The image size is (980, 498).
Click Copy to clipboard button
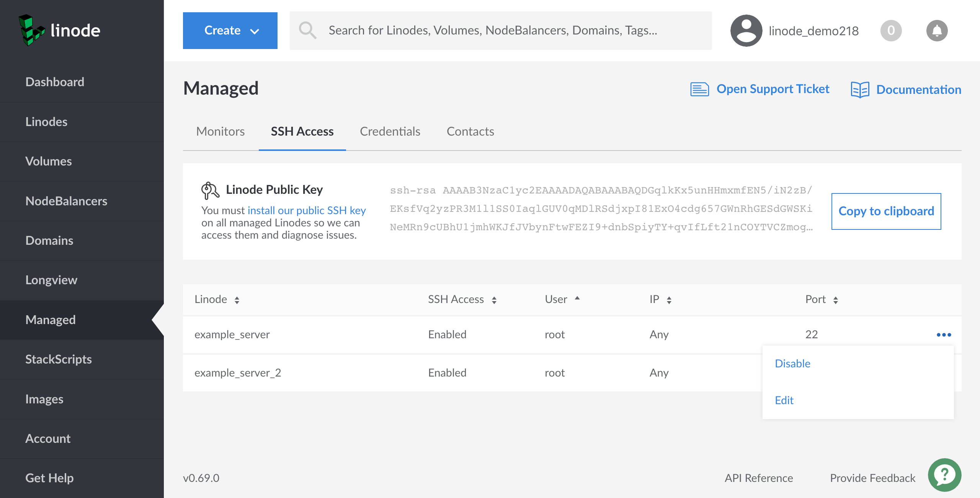(886, 211)
